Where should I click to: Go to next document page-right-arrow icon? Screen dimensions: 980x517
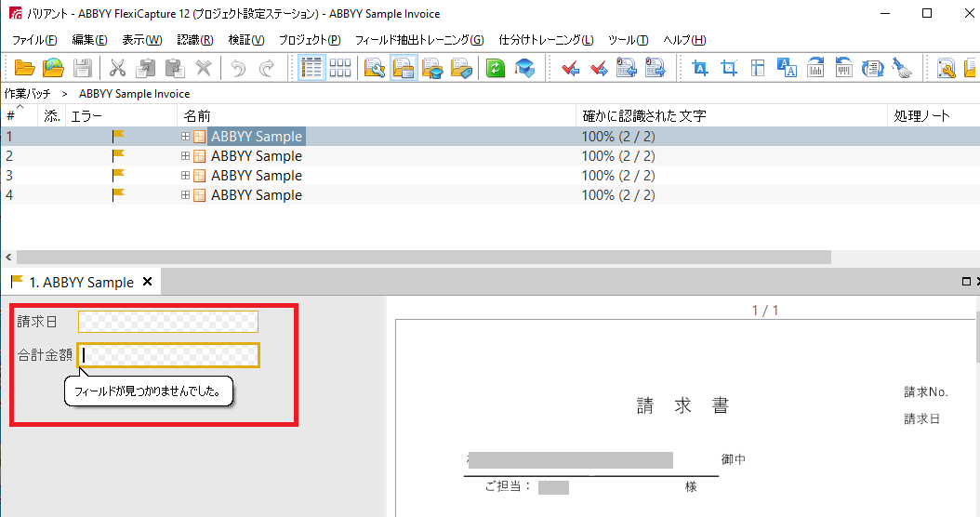pos(655,68)
